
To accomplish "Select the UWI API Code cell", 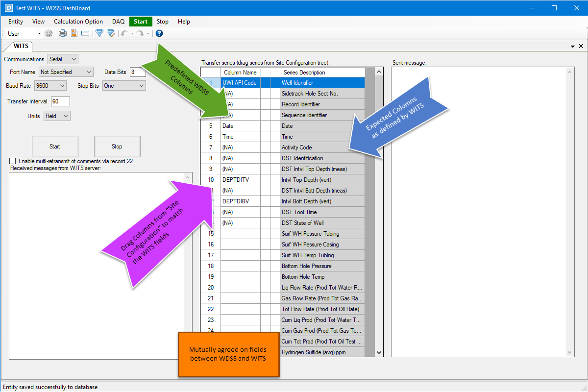I will pyautogui.click(x=240, y=83).
